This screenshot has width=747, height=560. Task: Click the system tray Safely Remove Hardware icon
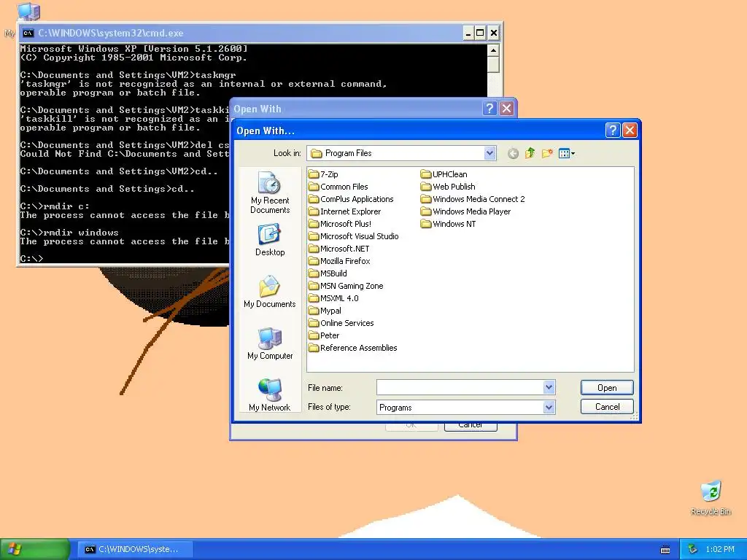(693, 549)
